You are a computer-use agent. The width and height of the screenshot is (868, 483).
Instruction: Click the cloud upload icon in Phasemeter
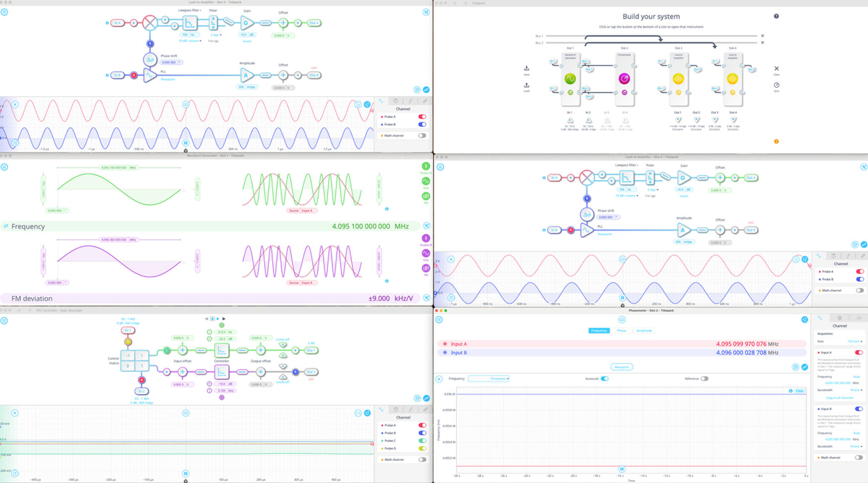tap(622, 320)
